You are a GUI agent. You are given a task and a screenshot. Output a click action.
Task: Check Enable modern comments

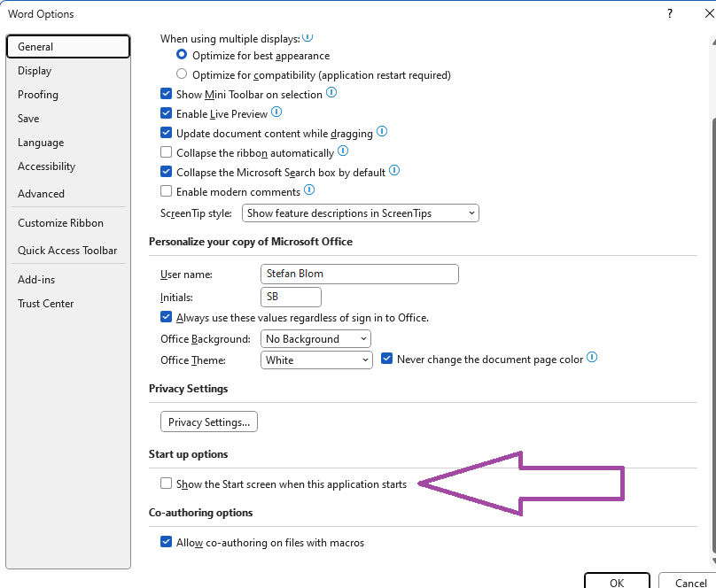pos(167,190)
